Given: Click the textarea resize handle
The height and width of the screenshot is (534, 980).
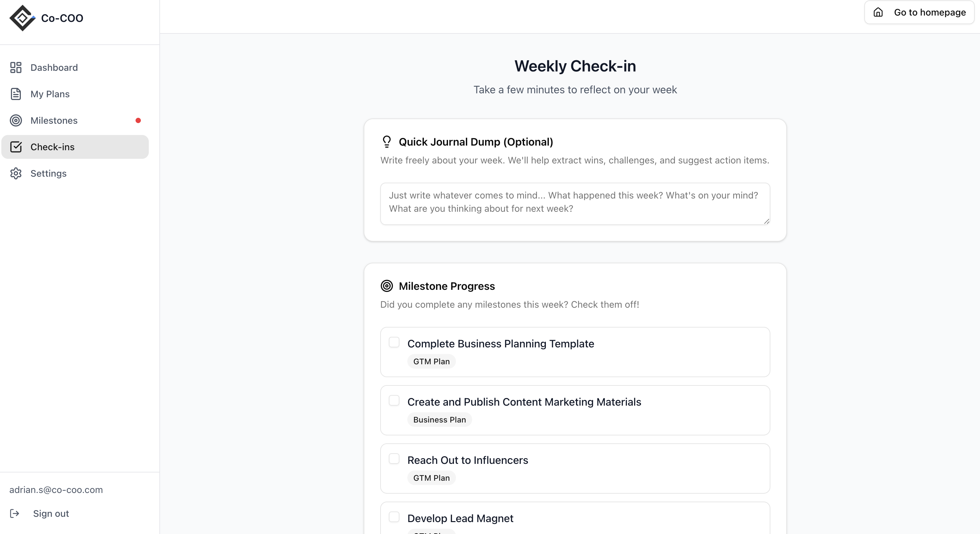Looking at the screenshot, I should tap(767, 222).
